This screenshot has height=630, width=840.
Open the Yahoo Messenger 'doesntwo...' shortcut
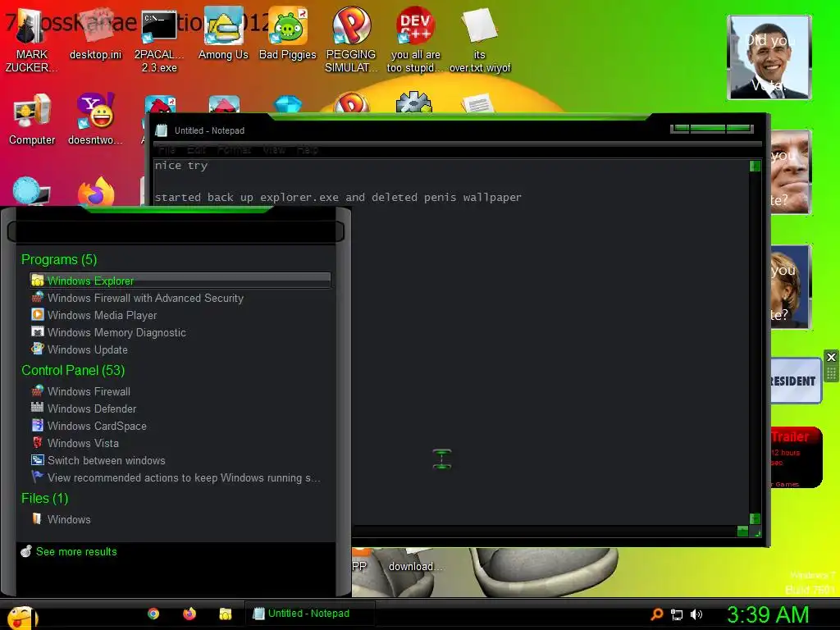[95, 120]
